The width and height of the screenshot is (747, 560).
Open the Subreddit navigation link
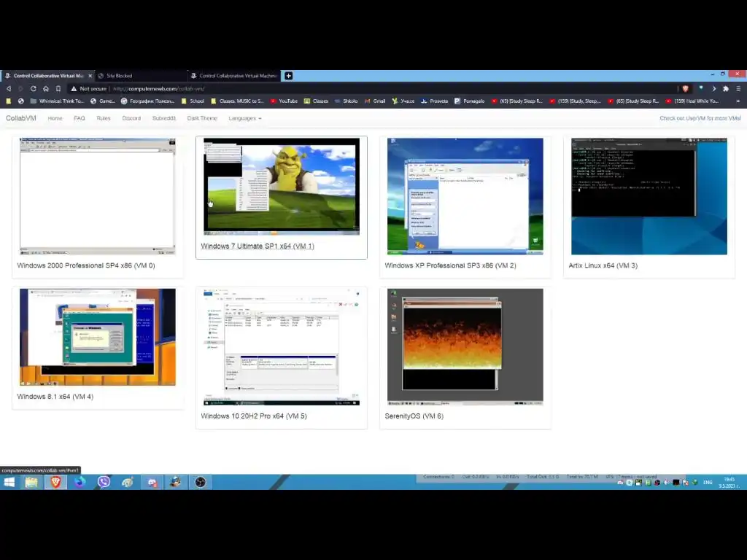point(164,118)
